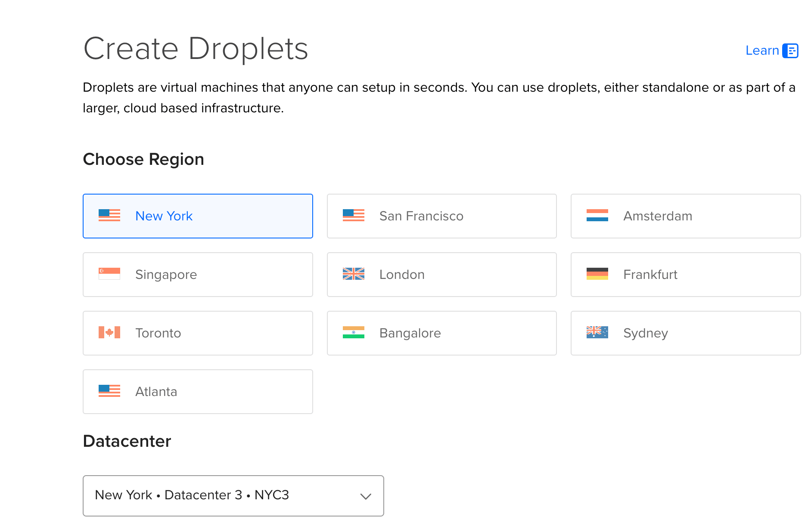The width and height of the screenshot is (808, 532).
Task: Click the San Francisco flag icon
Action: click(x=353, y=216)
